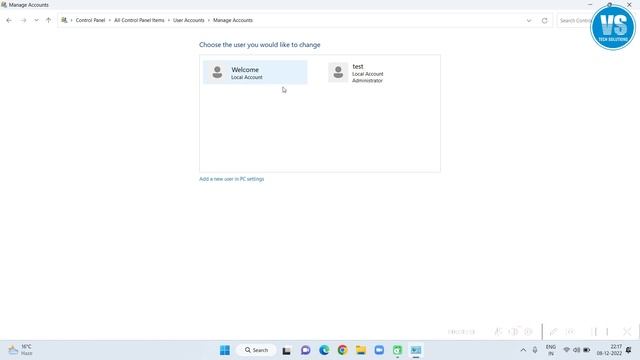The width and height of the screenshot is (640, 360).
Task: Open the Zoom app in taskbar
Action: 379,350
